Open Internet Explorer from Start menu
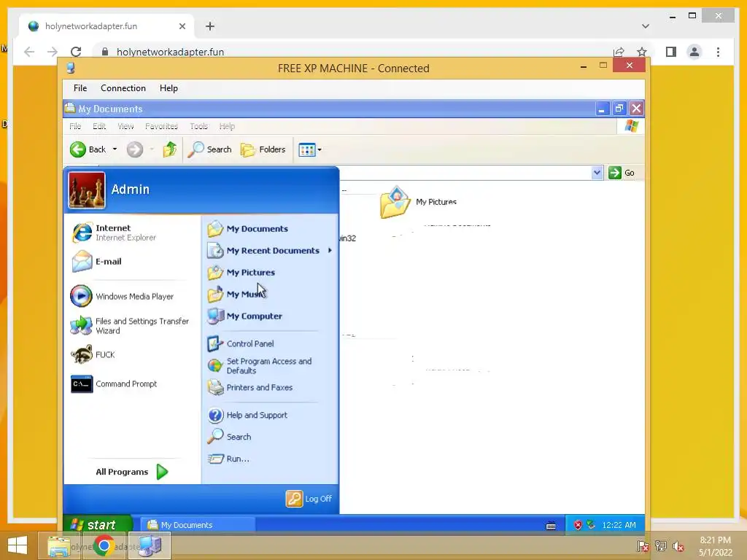Image resolution: width=747 pixels, height=560 pixels. click(x=115, y=233)
